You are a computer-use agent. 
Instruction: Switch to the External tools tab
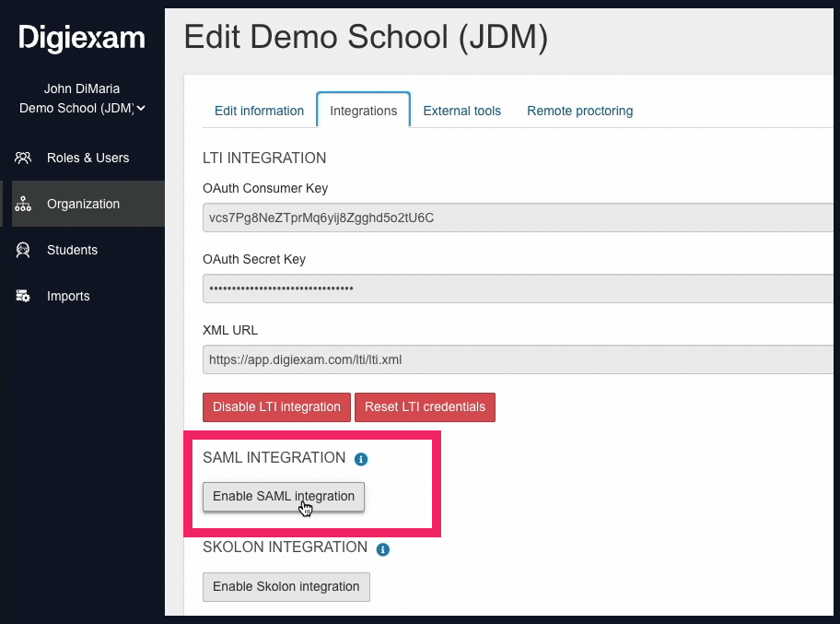click(461, 111)
